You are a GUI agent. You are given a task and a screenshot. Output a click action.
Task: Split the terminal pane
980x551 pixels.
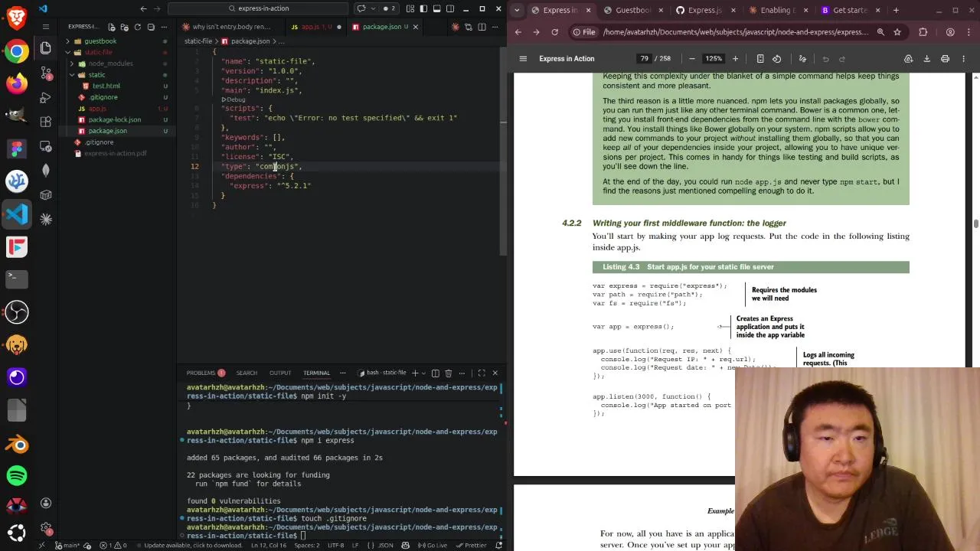point(435,373)
